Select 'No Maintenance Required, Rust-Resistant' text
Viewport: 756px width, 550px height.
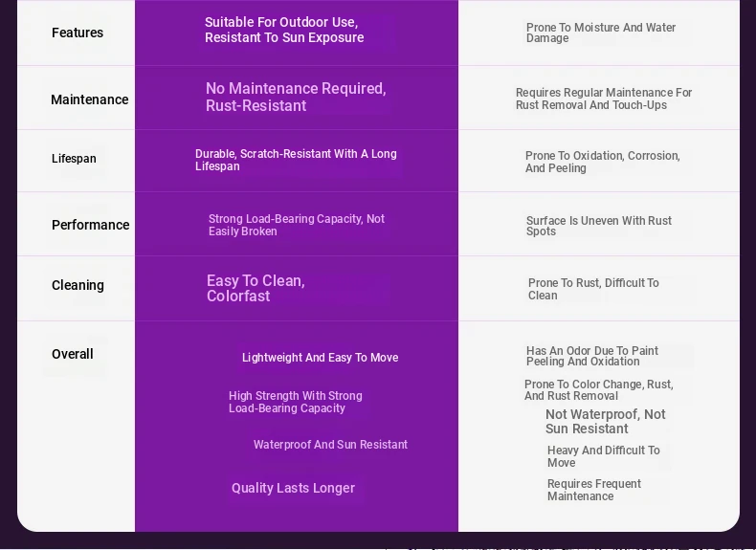296,97
